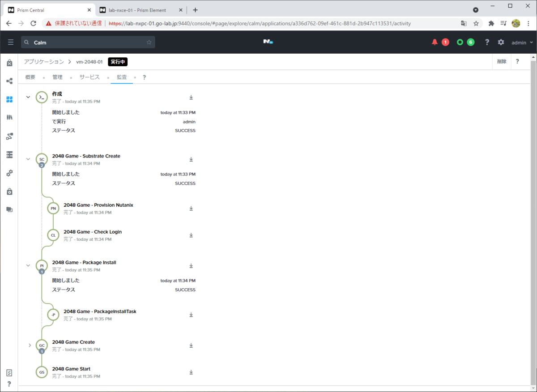Download log for Provision Nutanix

[191, 208]
